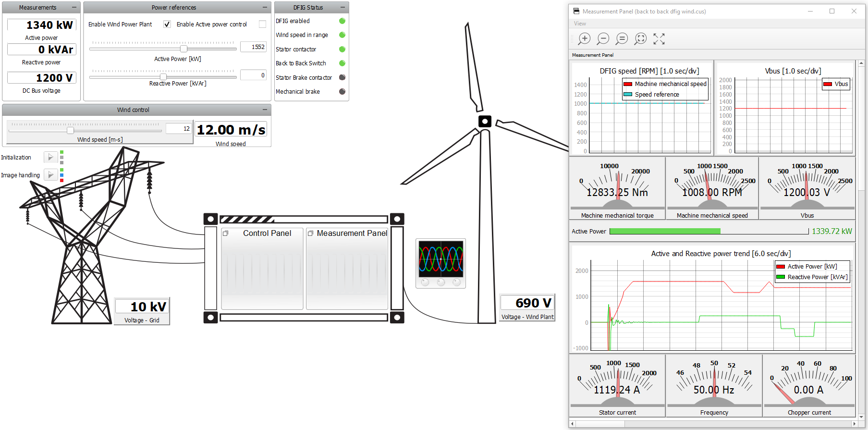
Task: Select the Measurement Panel tab label
Action: point(592,55)
